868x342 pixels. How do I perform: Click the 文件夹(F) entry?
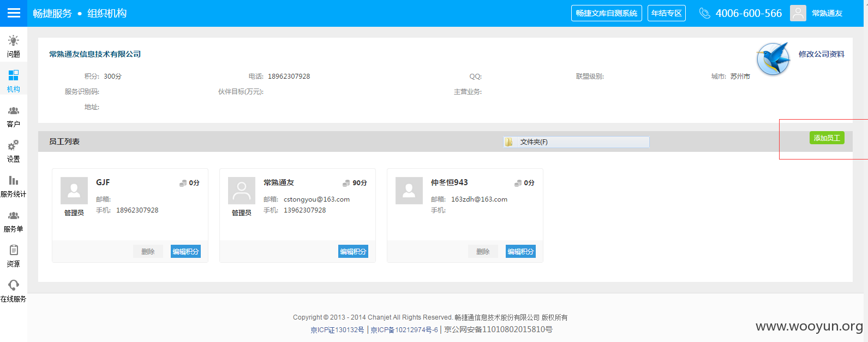(x=576, y=142)
